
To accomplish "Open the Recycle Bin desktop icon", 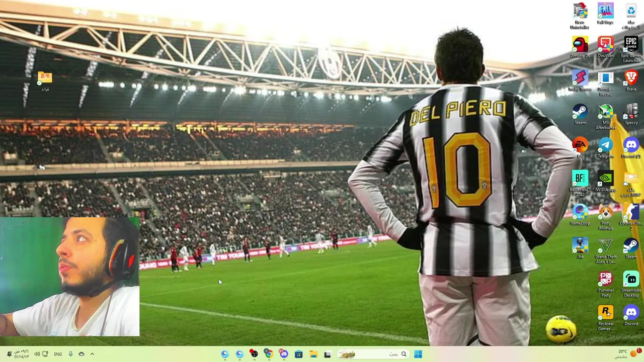I will (631, 16).
